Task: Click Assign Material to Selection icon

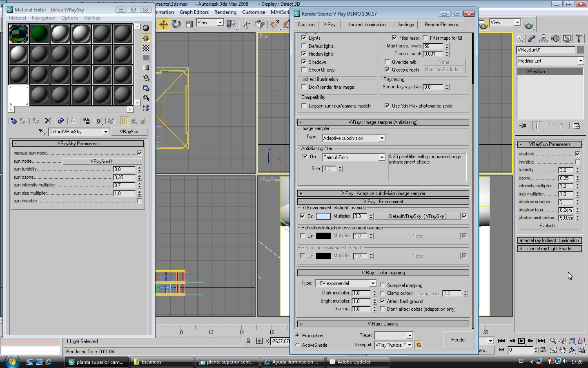Action: [36, 121]
